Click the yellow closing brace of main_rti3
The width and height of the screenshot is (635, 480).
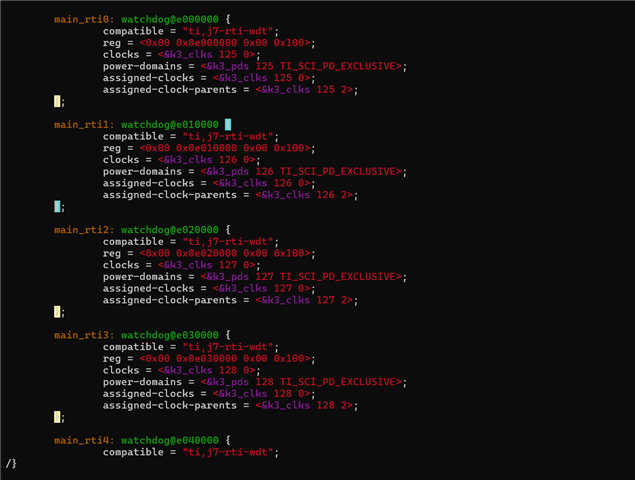coord(57,417)
